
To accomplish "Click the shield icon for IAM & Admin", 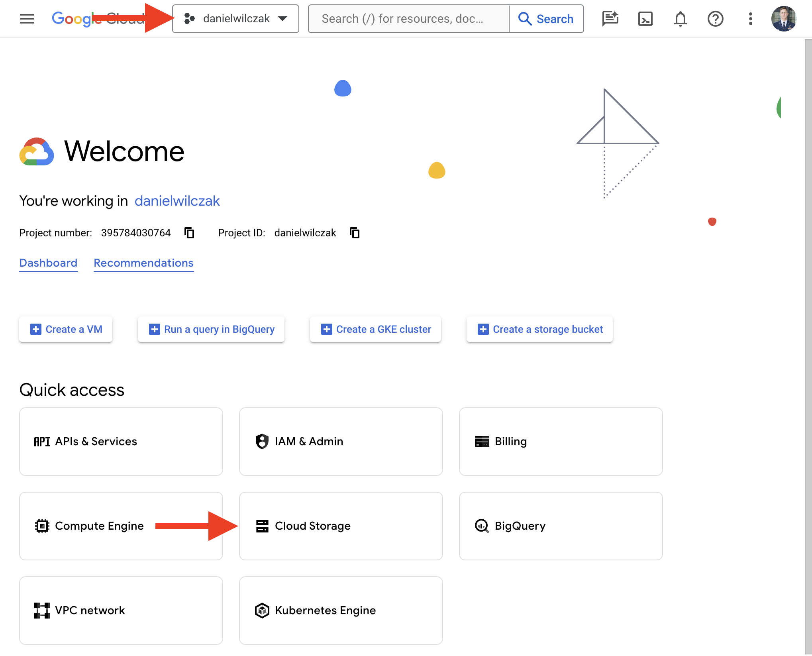I will (262, 442).
